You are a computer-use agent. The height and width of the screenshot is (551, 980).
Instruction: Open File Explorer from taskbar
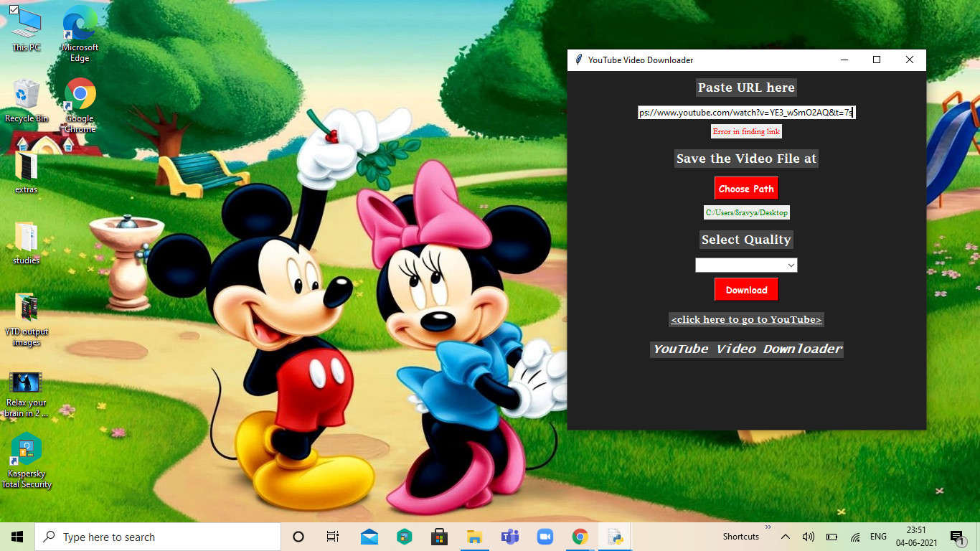(x=474, y=536)
